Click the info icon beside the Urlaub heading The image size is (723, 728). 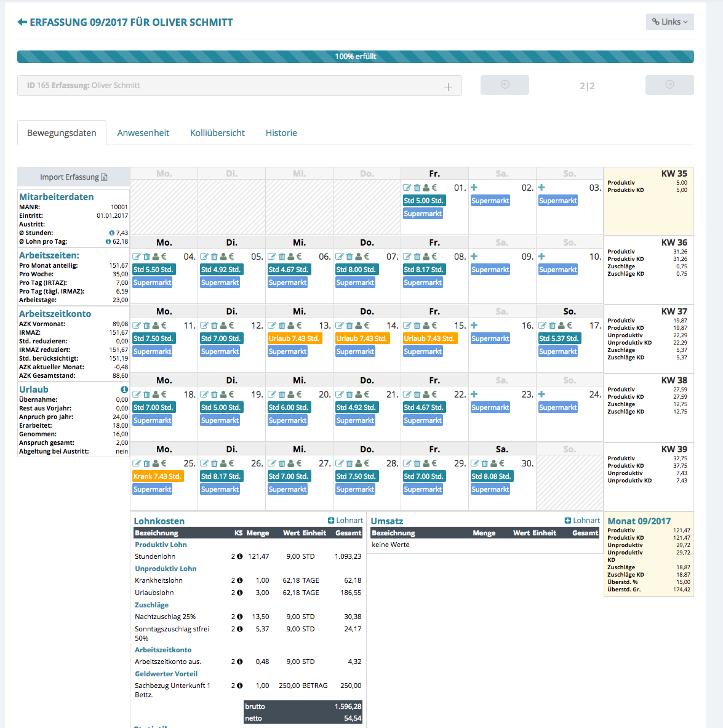pos(124,390)
